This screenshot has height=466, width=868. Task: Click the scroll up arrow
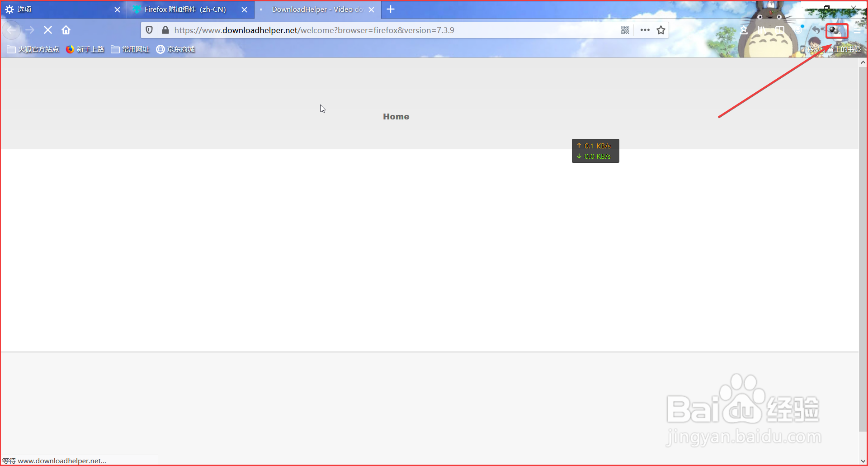[x=863, y=62]
